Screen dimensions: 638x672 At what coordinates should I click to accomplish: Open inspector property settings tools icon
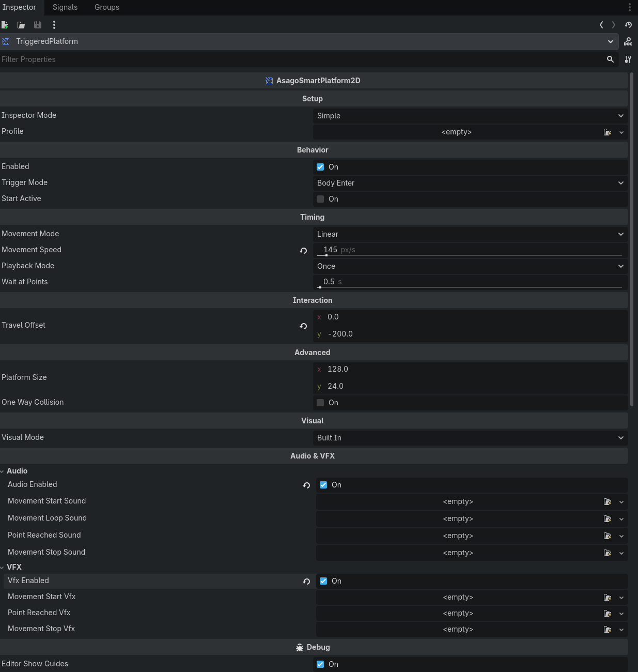[628, 59]
